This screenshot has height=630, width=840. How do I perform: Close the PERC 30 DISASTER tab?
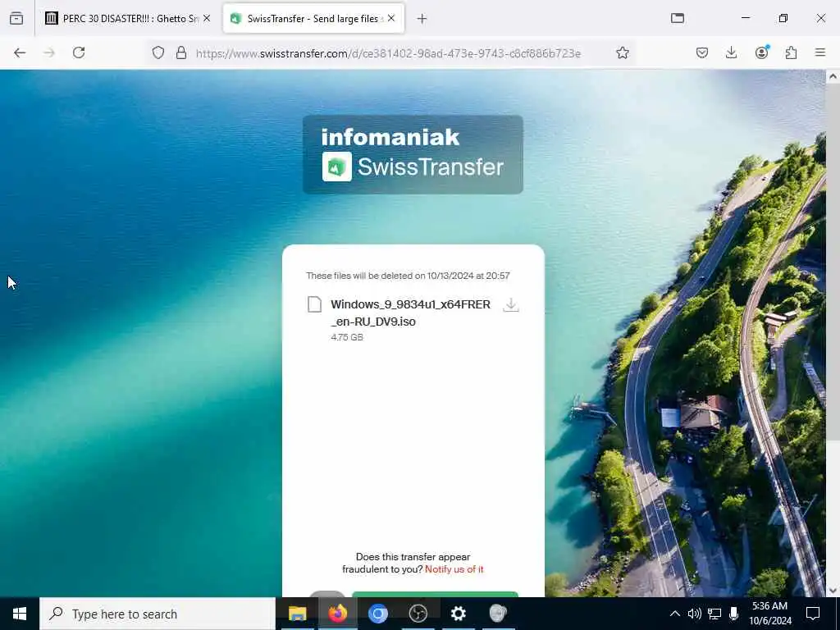click(x=207, y=18)
